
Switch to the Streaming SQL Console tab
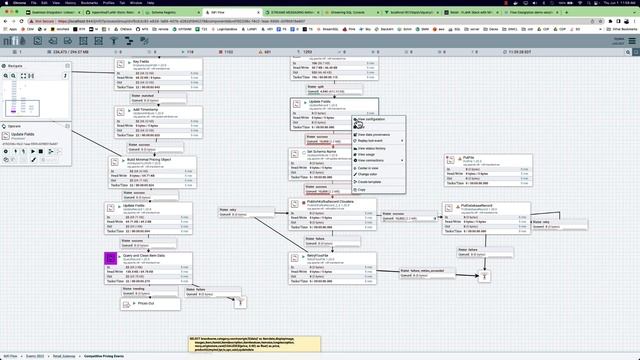pyautogui.click(x=351, y=13)
